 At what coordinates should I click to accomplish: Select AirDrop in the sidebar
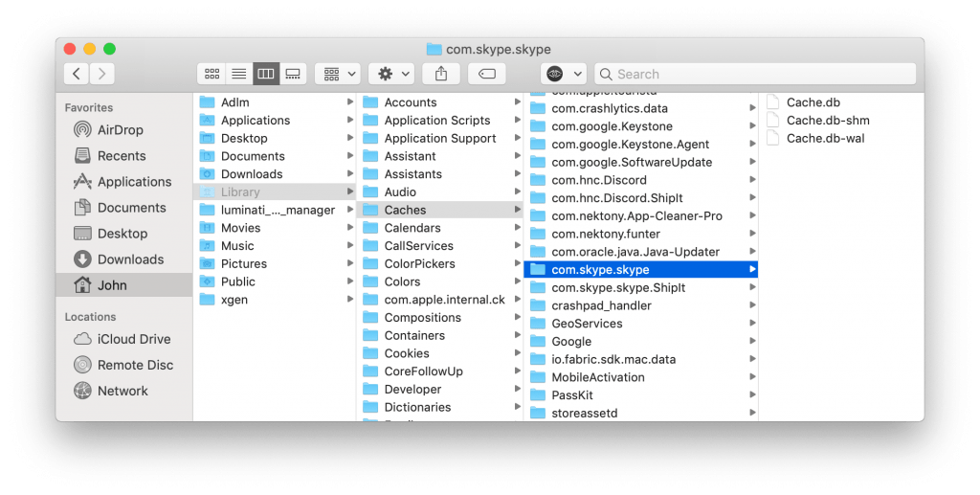pyautogui.click(x=120, y=130)
